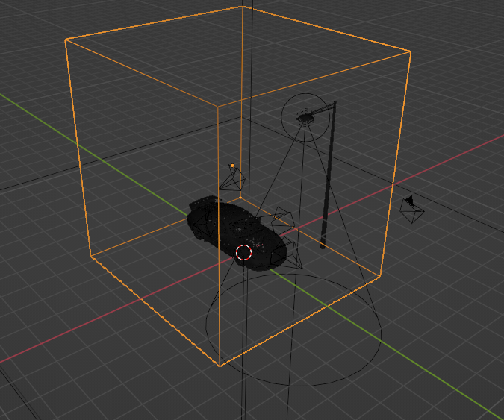
Task: Click the red-white 3D cursor
Action: click(x=243, y=252)
